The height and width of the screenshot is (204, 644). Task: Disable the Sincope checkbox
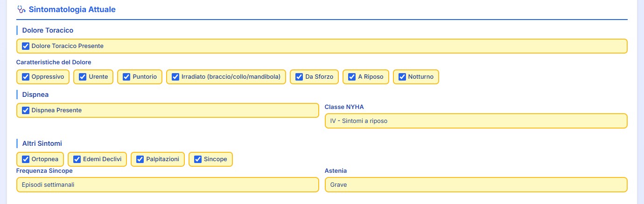[x=198, y=159]
